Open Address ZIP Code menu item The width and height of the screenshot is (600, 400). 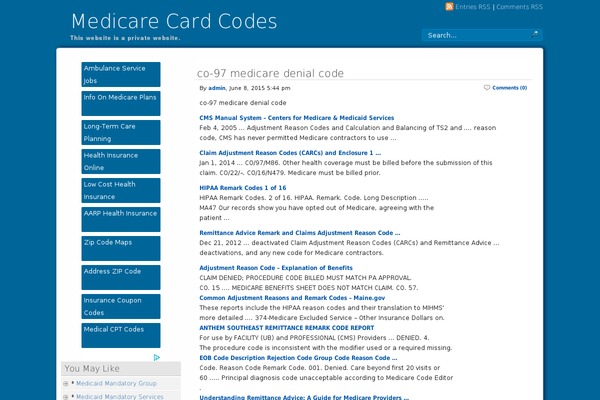pyautogui.click(x=121, y=278)
